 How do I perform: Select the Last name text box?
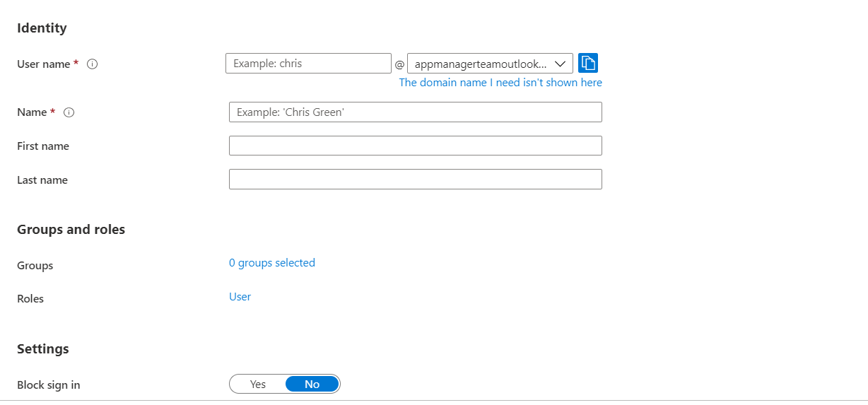pyautogui.click(x=415, y=180)
